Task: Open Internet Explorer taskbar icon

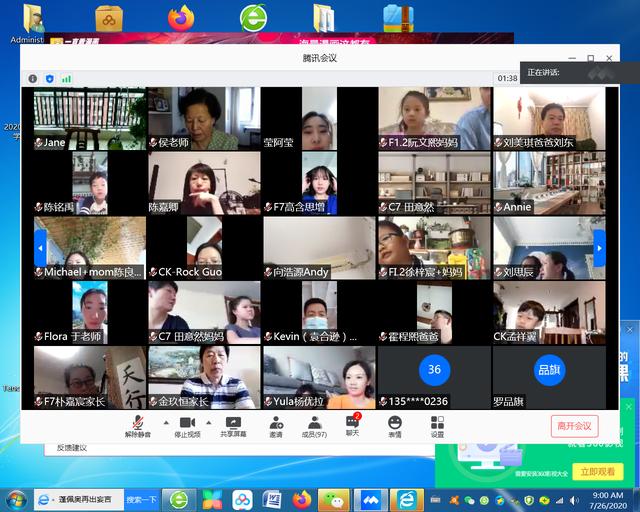Action: point(407,500)
